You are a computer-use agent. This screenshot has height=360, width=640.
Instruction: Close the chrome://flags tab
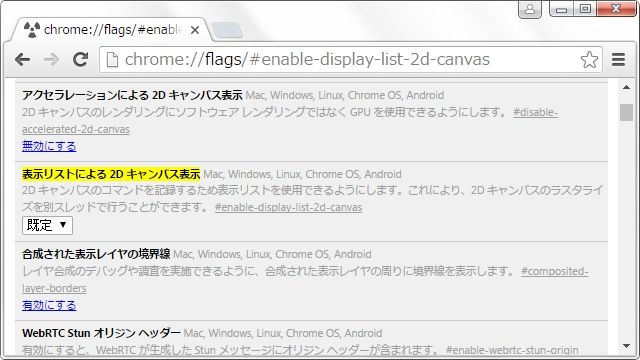[195, 30]
